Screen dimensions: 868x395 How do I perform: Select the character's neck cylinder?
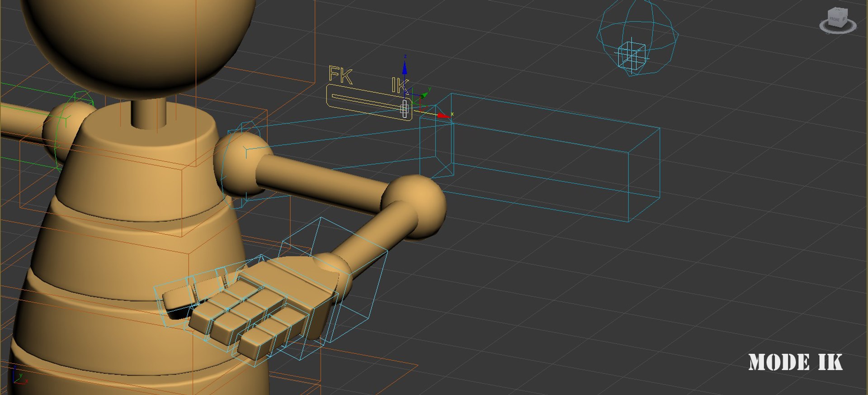[149, 113]
